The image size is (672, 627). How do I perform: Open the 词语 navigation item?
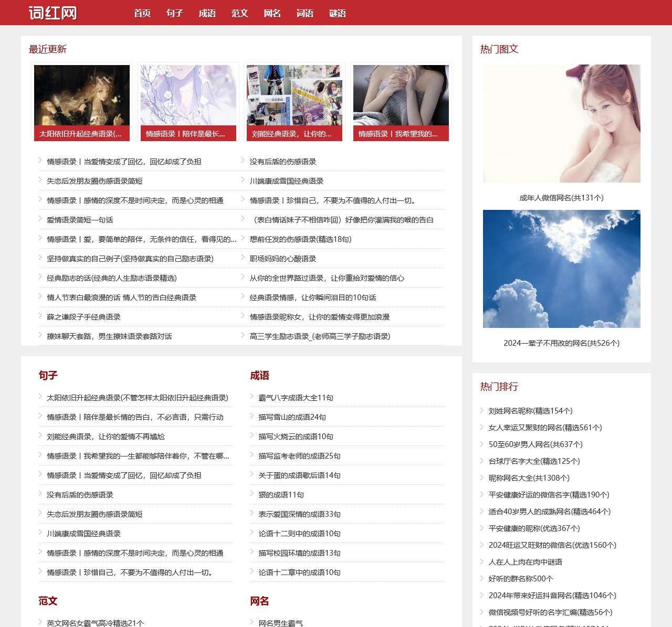pos(305,13)
